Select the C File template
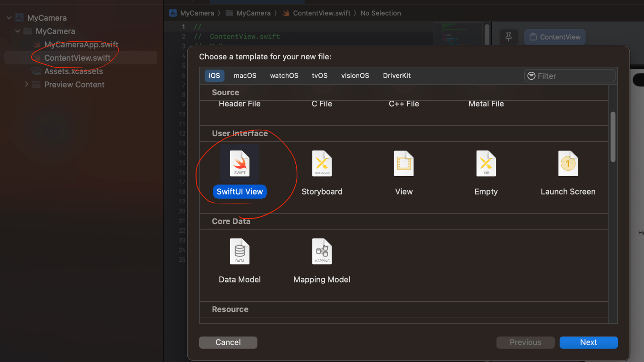Screen dimensions: 644x362 coord(322,103)
